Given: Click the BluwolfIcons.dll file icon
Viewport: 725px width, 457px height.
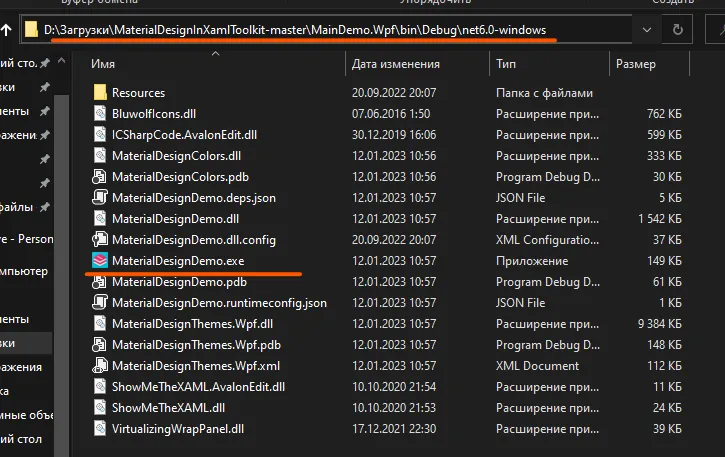Looking at the screenshot, I should (100, 114).
